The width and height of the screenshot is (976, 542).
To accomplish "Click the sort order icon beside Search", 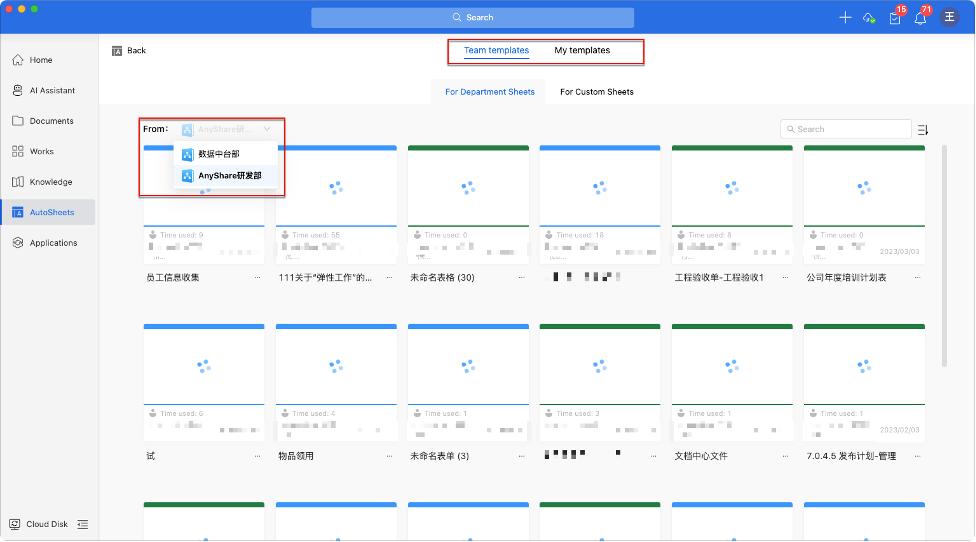I will click(x=923, y=129).
